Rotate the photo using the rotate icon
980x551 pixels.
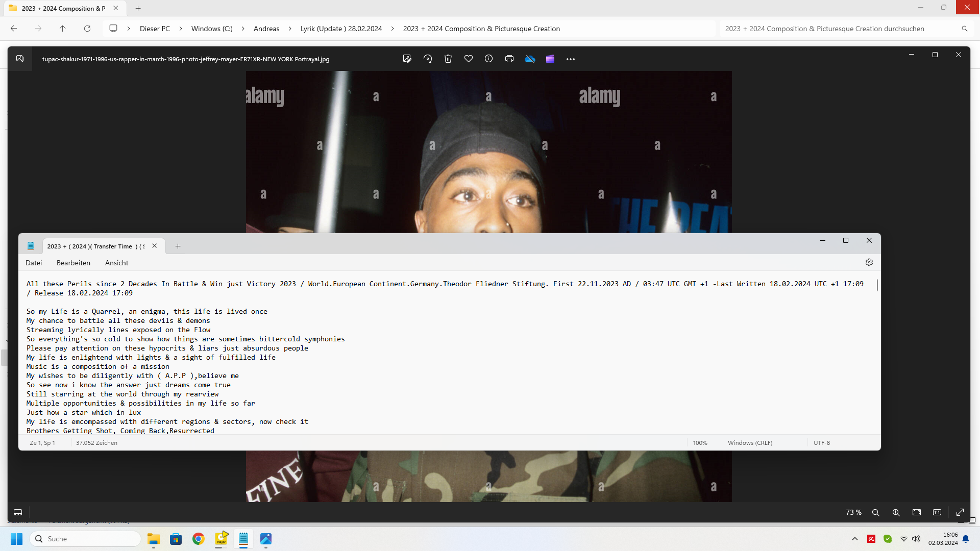click(x=428, y=59)
